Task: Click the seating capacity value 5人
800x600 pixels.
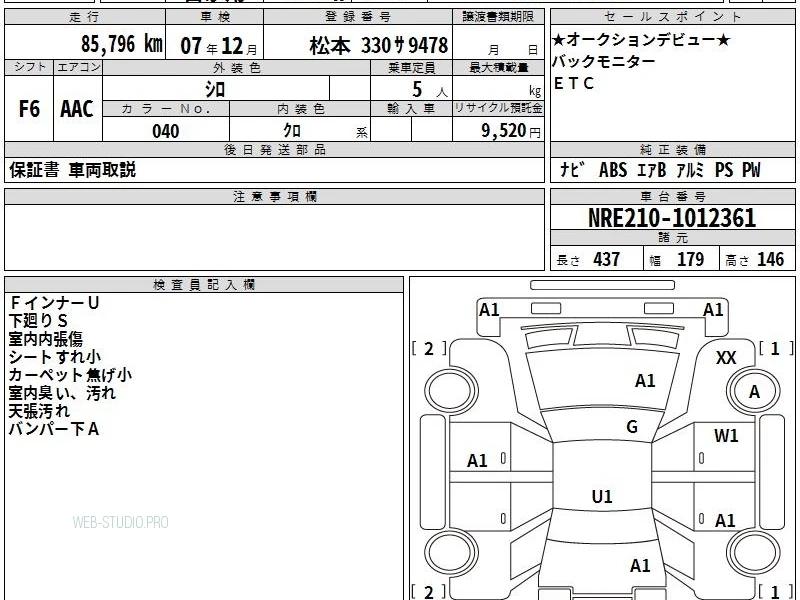Action: tap(429, 90)
